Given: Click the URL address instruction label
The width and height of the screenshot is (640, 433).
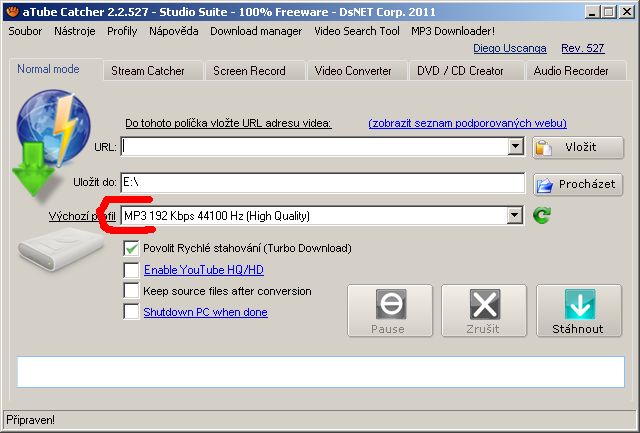Looking at the screenshot, I should pos(228,123).
